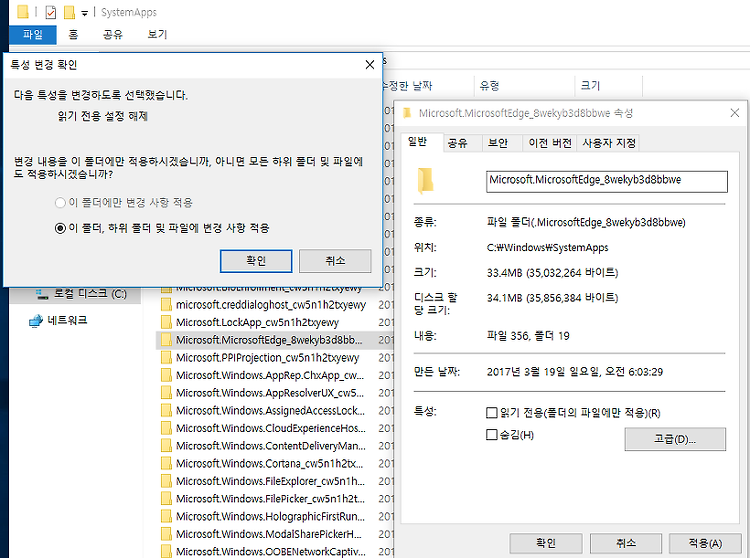The height and width of the screenshot is (558, 750).
Task: Click the properties checkmark icon in title bar
Action: coord(51,12)
